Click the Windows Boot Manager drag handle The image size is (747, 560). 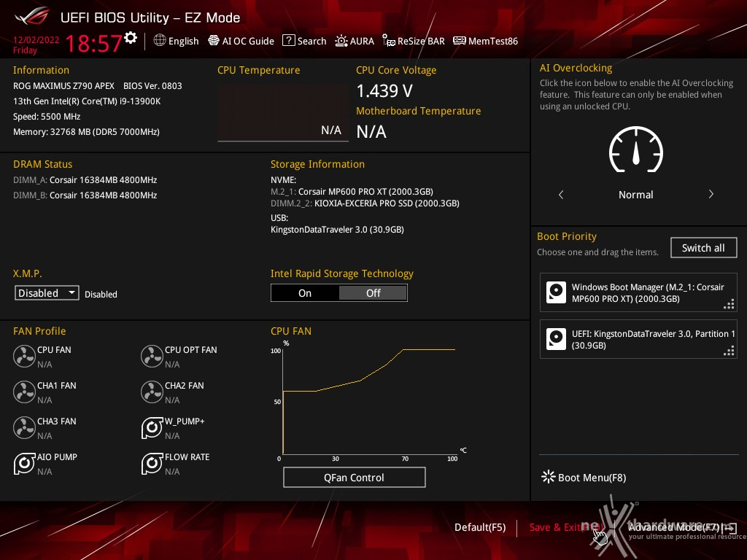(x=729, y=304)
